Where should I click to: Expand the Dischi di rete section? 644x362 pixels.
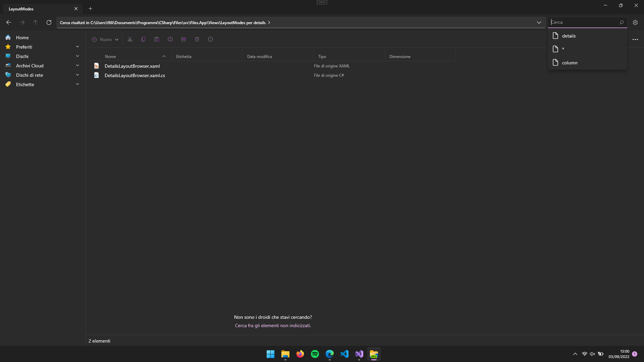click(x=77, y=75)
